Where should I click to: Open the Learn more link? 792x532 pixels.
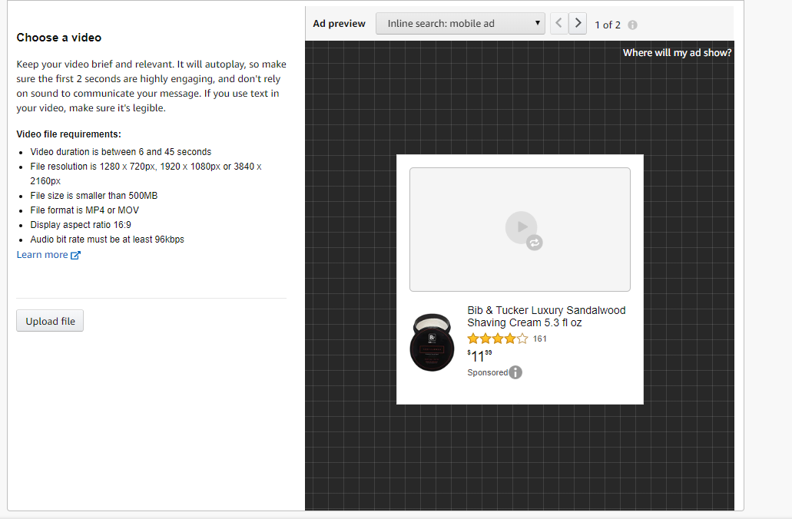[x=42, y=255]
